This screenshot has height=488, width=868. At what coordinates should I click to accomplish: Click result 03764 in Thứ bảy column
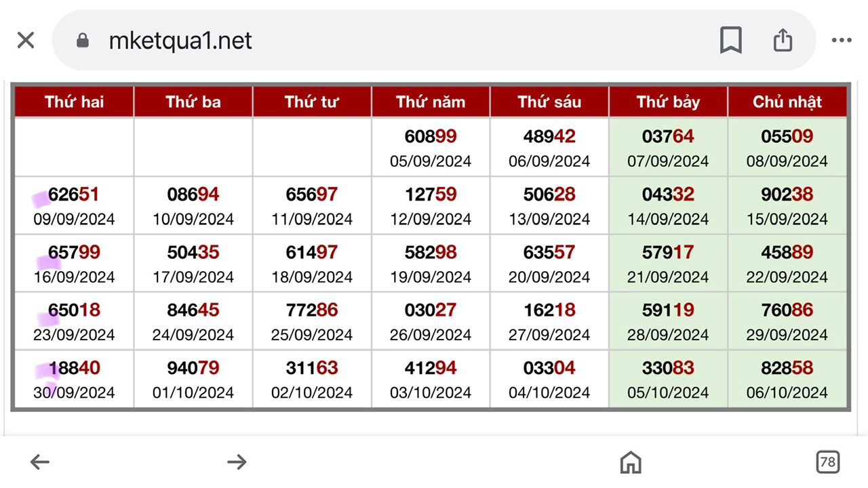click(668, 137)
